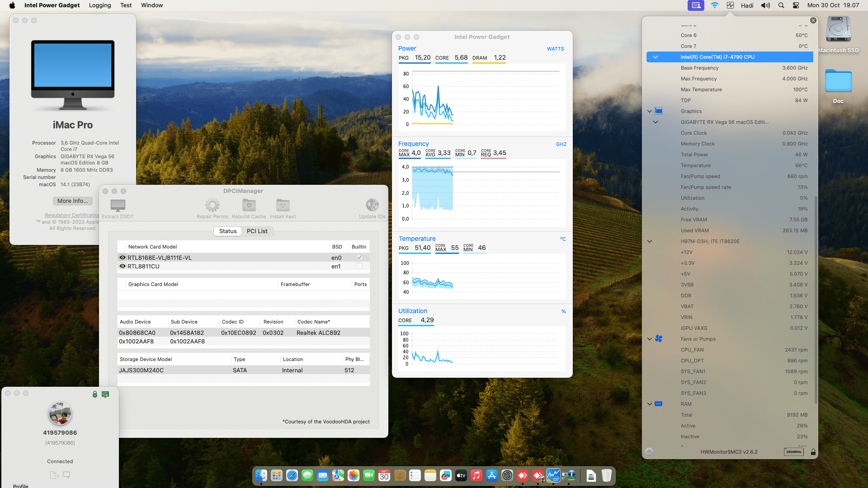Open Macintosh SSD desktop drive icon

838,30
